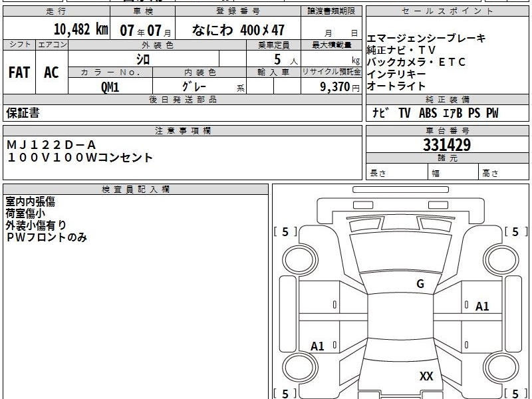Select the エマージェンシーブレーキ line

click(426, 38)
